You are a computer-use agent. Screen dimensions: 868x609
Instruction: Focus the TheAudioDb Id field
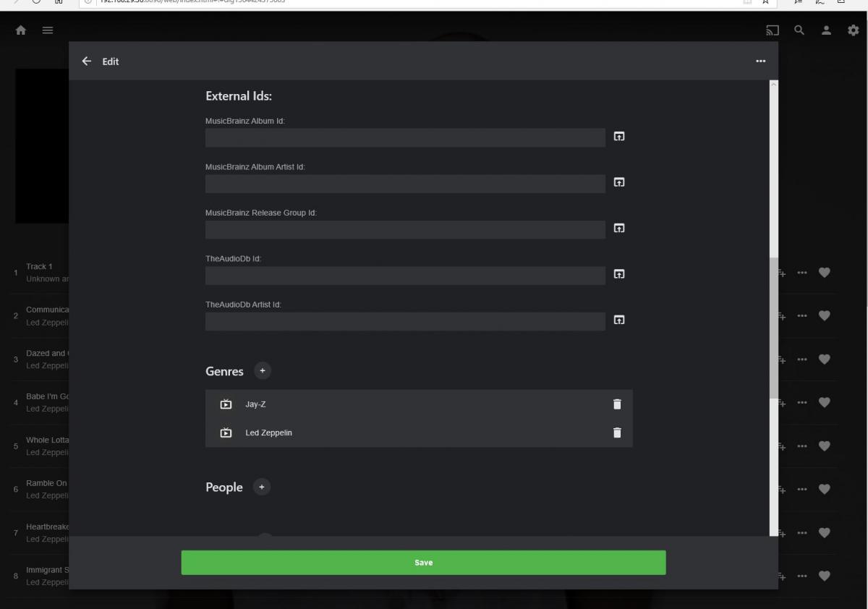pyautogui.click(x=405, y=276)
